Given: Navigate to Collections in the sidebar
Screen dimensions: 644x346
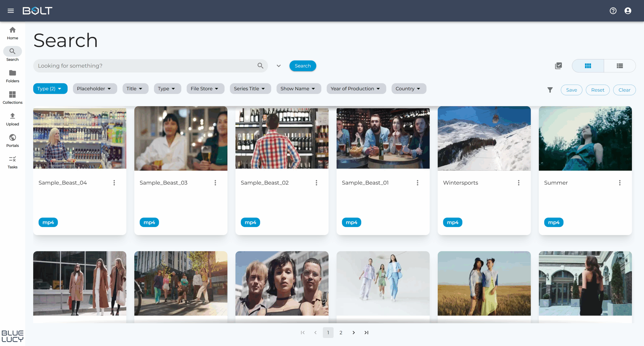Looking at the screenshot, I should click(12, 98).
